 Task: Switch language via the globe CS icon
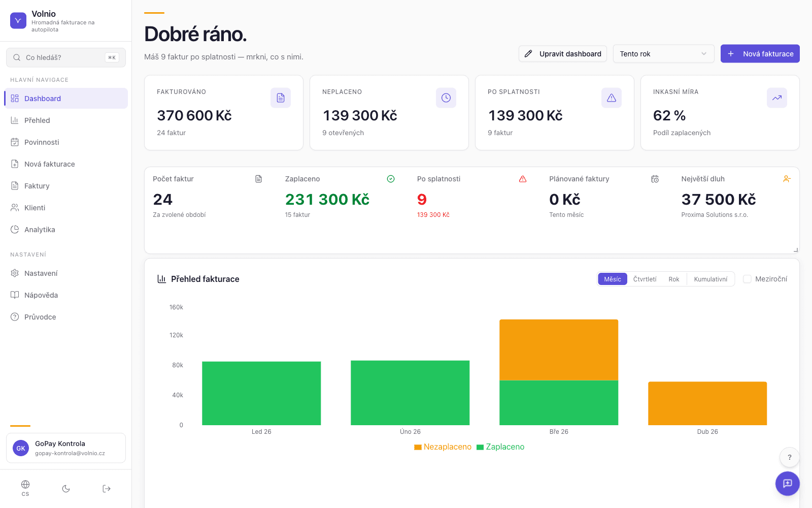(x=25, y=488)
